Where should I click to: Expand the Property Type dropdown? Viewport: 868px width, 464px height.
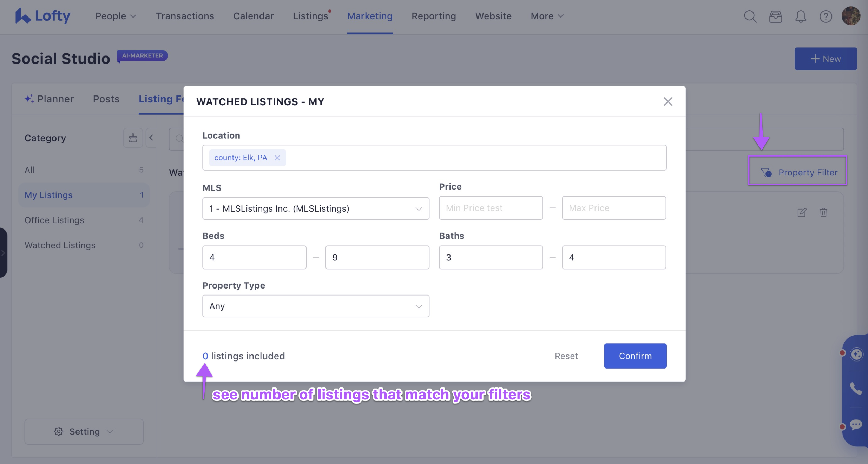pos(315,306)
